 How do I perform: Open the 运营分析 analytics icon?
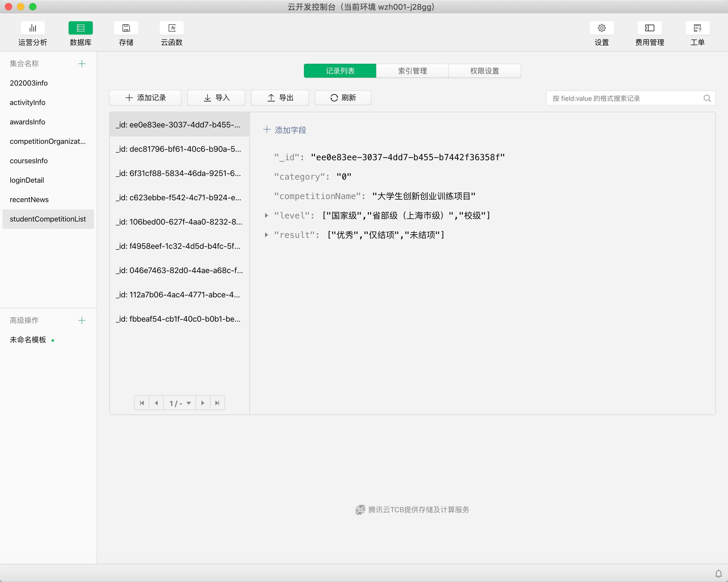pyautogui.click(x=32, y=28)
